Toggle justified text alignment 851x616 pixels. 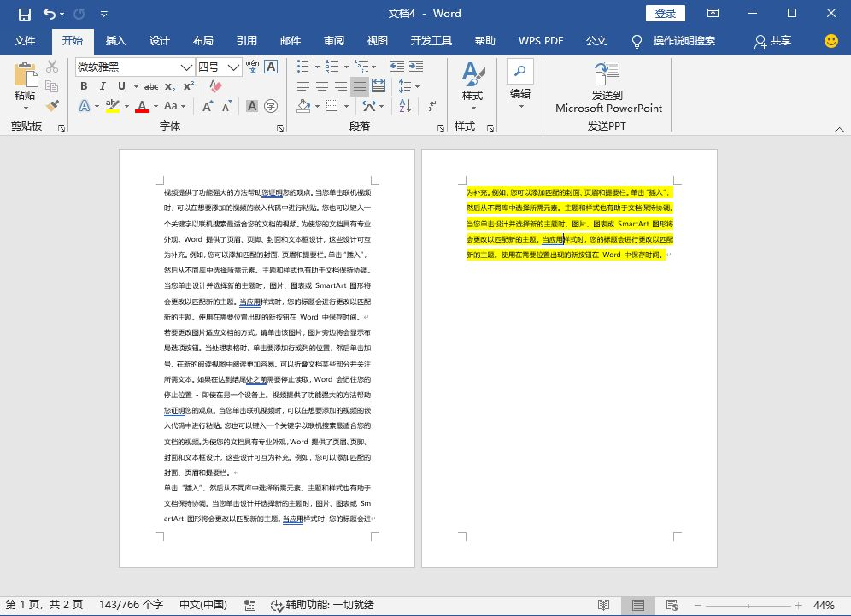tap(360, 86)
